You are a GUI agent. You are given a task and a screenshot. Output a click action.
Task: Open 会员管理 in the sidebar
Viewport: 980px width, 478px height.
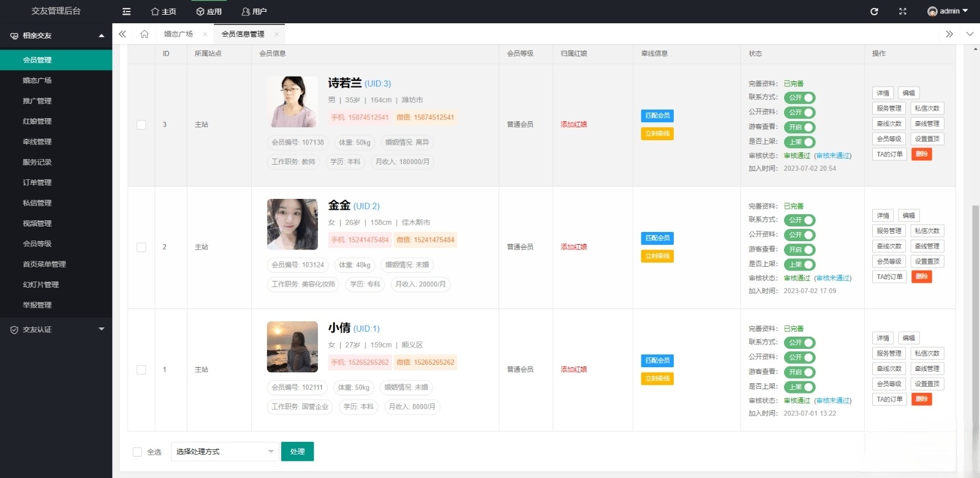(x=56, y=60)
